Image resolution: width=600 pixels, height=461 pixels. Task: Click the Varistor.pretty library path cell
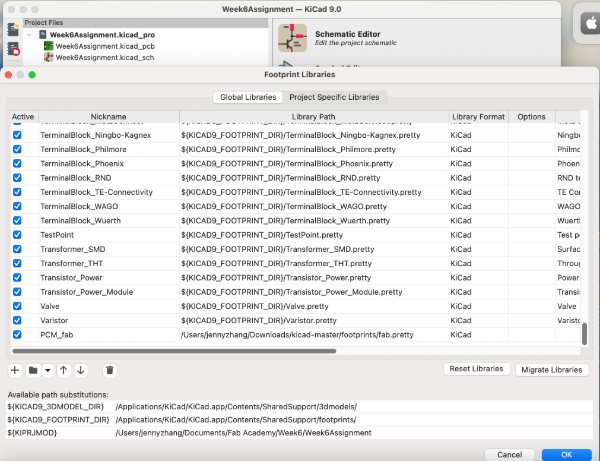313,320
